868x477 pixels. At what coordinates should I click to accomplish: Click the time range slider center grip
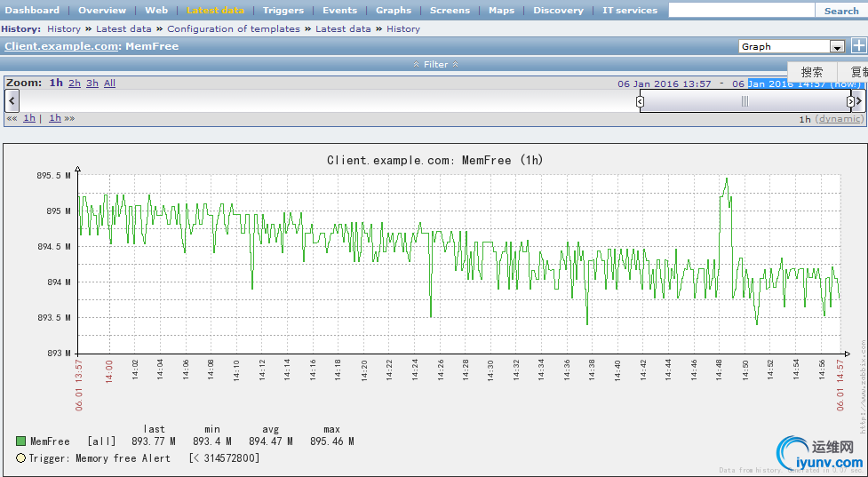click(745, 101)
